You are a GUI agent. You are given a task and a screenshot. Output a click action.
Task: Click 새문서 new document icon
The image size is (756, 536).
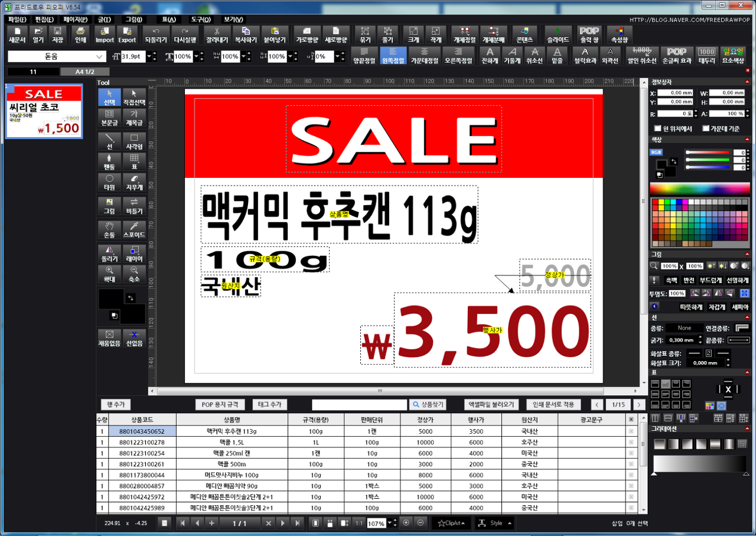click(18, 35)
